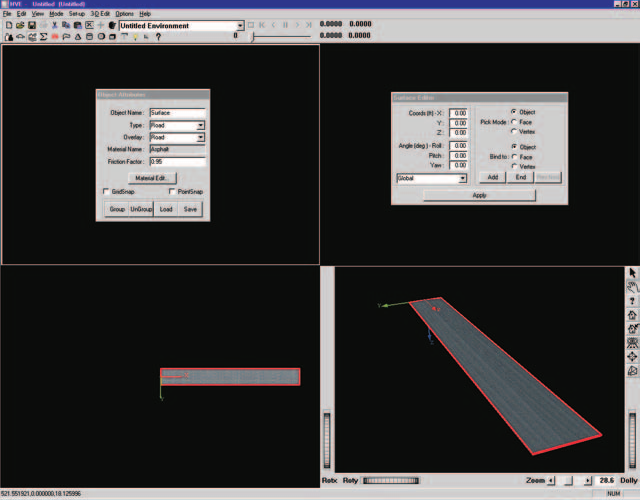Viewport: 640px width, 500px height.
Task: Click the Material Edit button
Action: 152,178
